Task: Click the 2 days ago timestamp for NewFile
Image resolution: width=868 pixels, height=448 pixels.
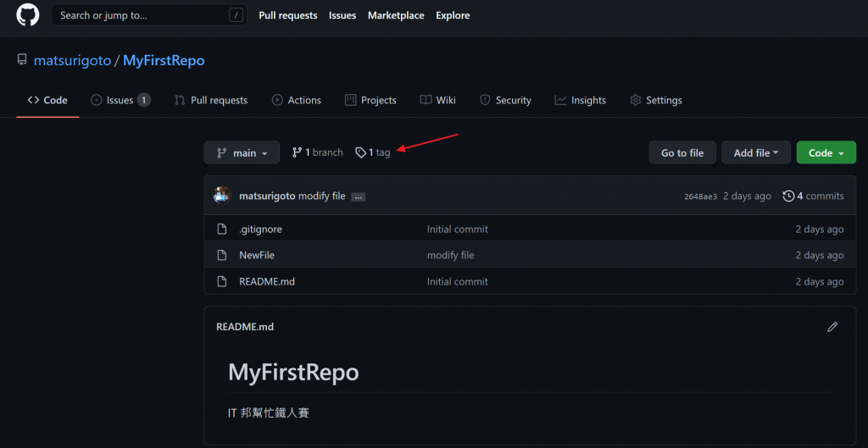Action: tap(820, 255)
